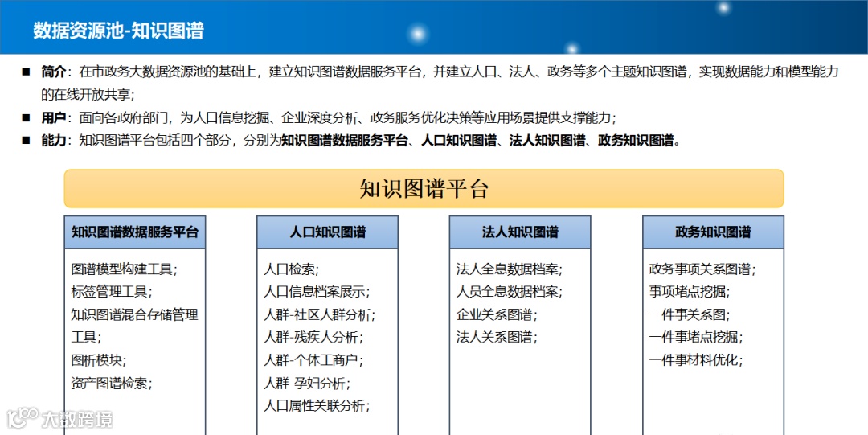This screenshot has width=868, height=435.
Task: Click the text 的在线开放共享;
Action: (88, 95)
